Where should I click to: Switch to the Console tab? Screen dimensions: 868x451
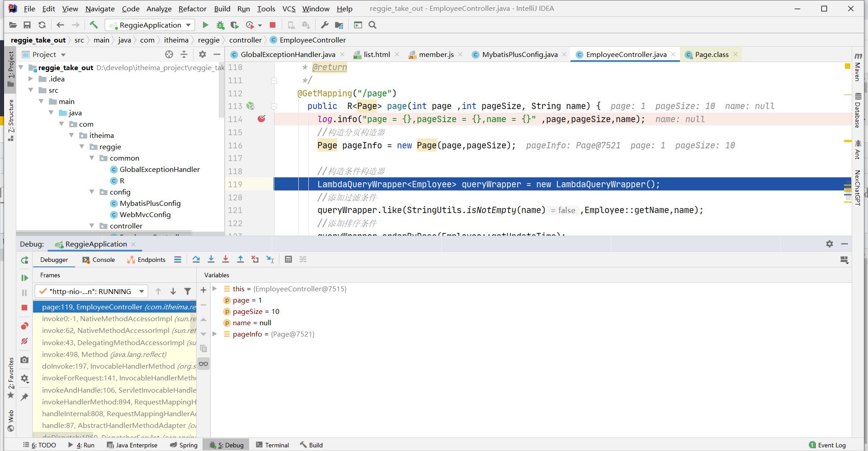[x=99, y=260]
